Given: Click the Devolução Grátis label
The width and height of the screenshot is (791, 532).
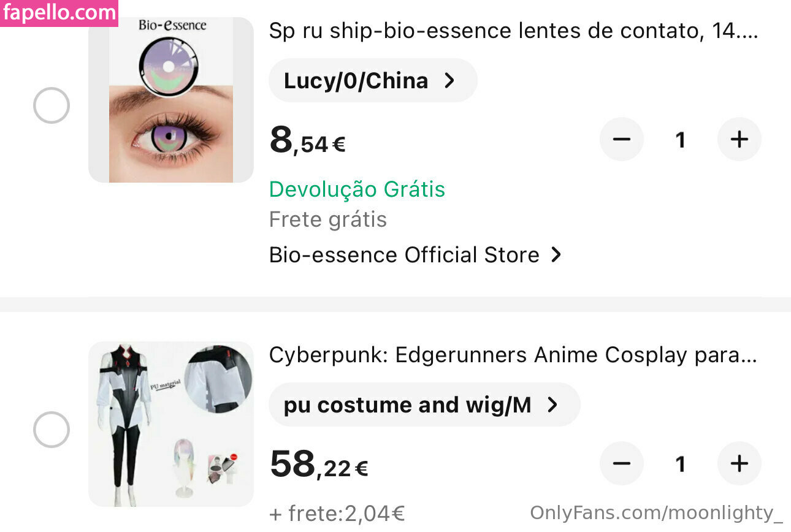Looking at the screenshot, I should tap(357, 189).
